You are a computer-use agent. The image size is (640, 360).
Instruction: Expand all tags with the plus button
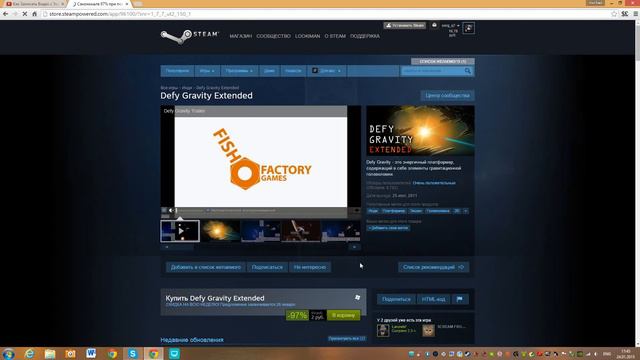[x=466, y=211]
